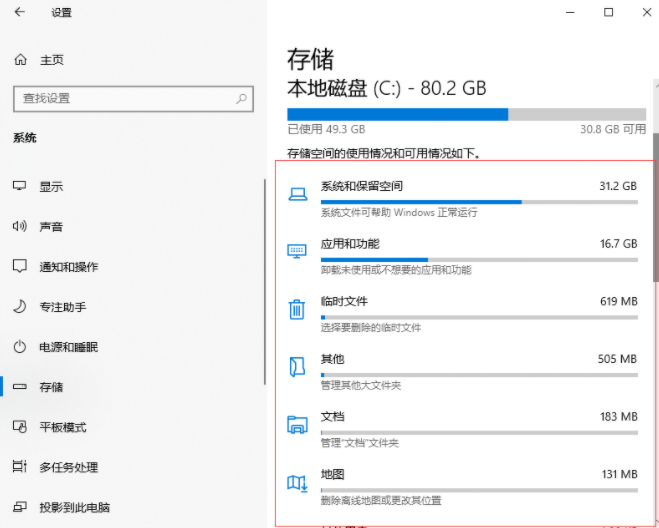Image resolution: width=659 pixels, height=528 pixels.
Task: Open the 声音 sound settings page
Action: point(51,227)
